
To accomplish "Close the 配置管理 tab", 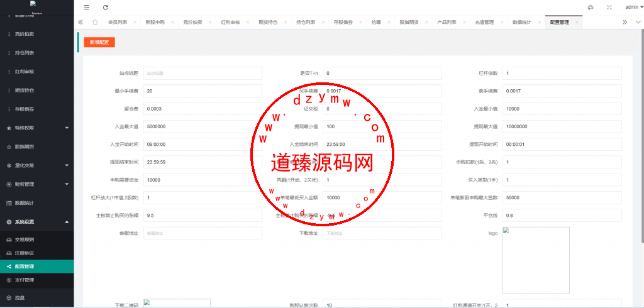I will [577, 23].
